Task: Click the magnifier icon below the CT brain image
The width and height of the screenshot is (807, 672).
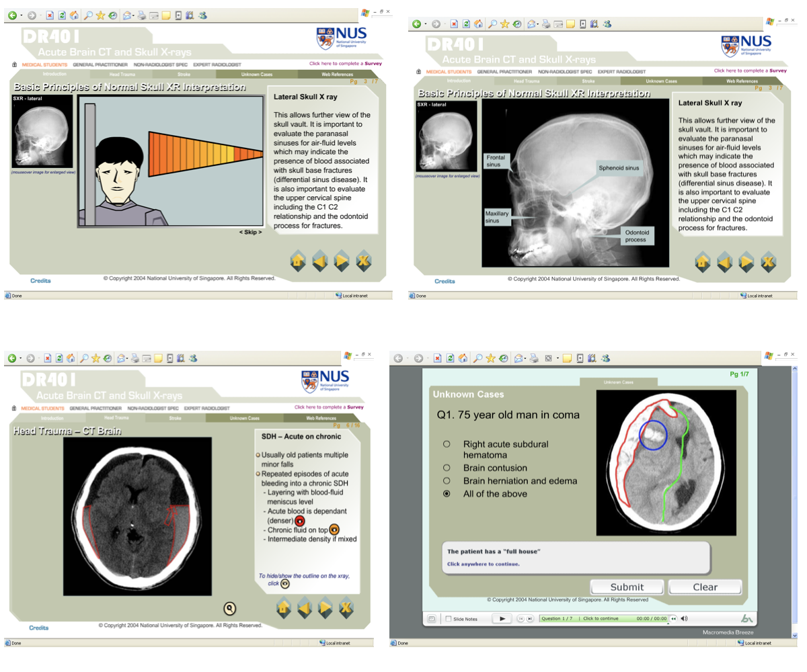Action: click(229, 609)
